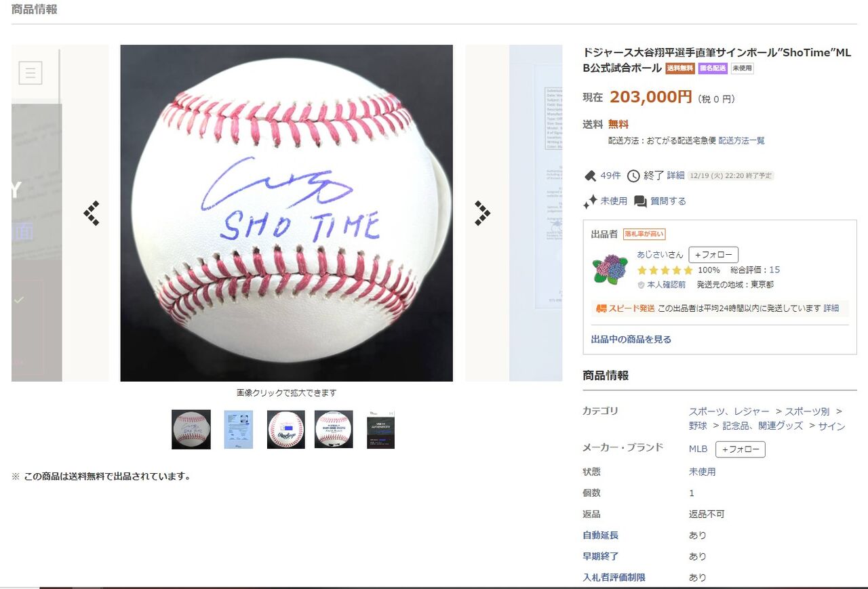
Task: Open 詳細 next to 終了 time
Action: click(x=675, y=176)
